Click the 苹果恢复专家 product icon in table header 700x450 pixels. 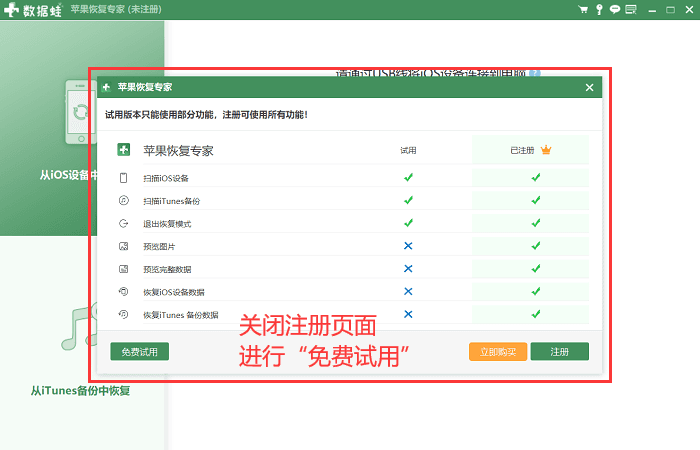coord(124,150)
